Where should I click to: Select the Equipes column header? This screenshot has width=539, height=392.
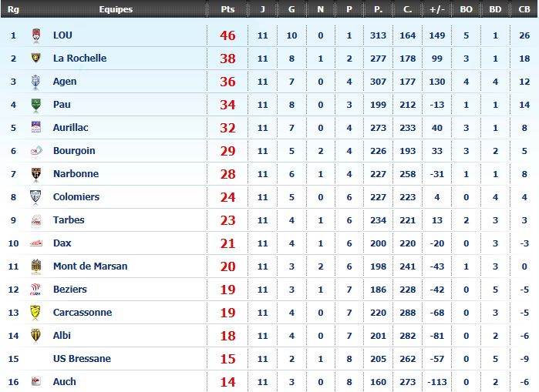(116, 9)
